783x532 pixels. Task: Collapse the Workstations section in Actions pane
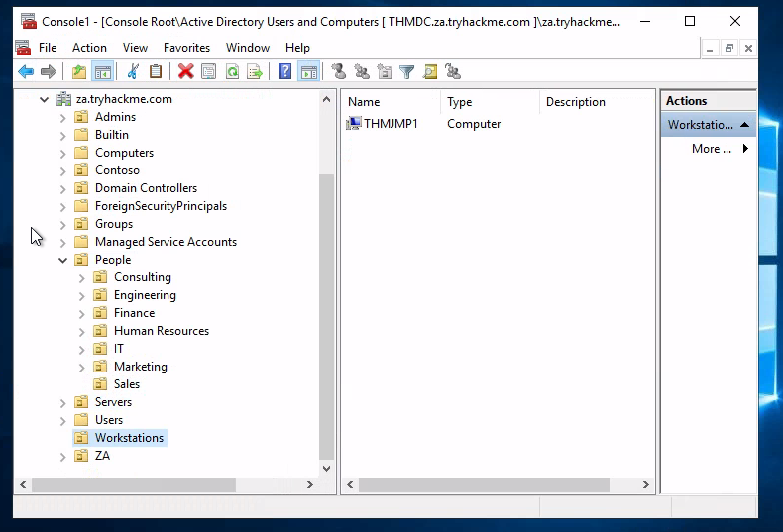pyautogui.click(x=744, y=125)
